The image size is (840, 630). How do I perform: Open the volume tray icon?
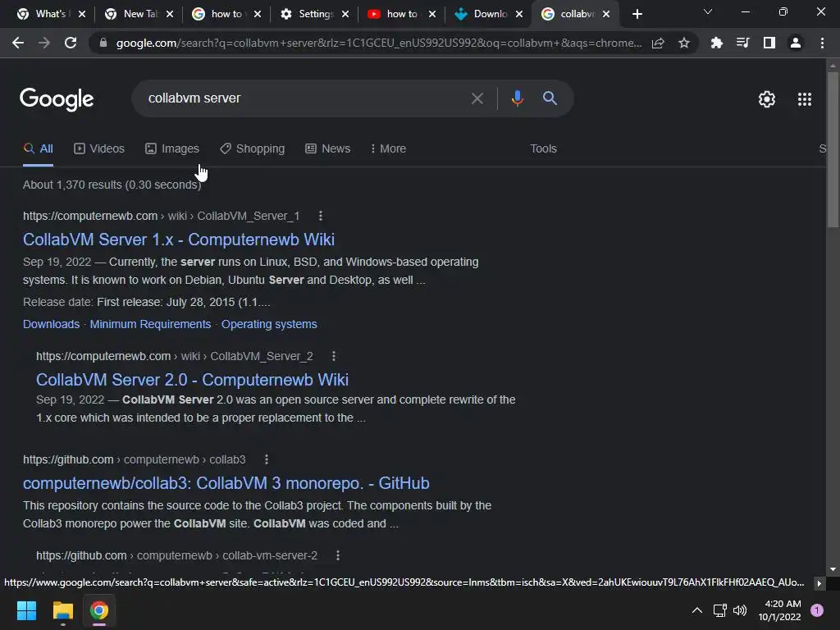740,610
